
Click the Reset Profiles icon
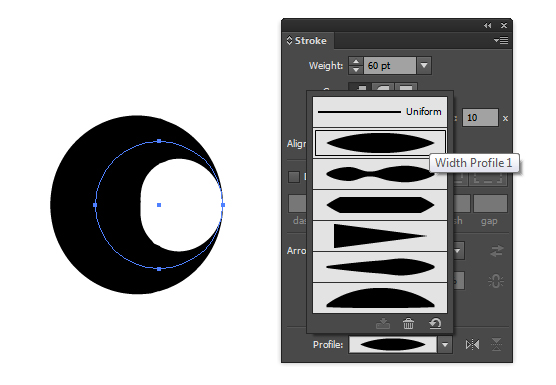tap(435, 323)
